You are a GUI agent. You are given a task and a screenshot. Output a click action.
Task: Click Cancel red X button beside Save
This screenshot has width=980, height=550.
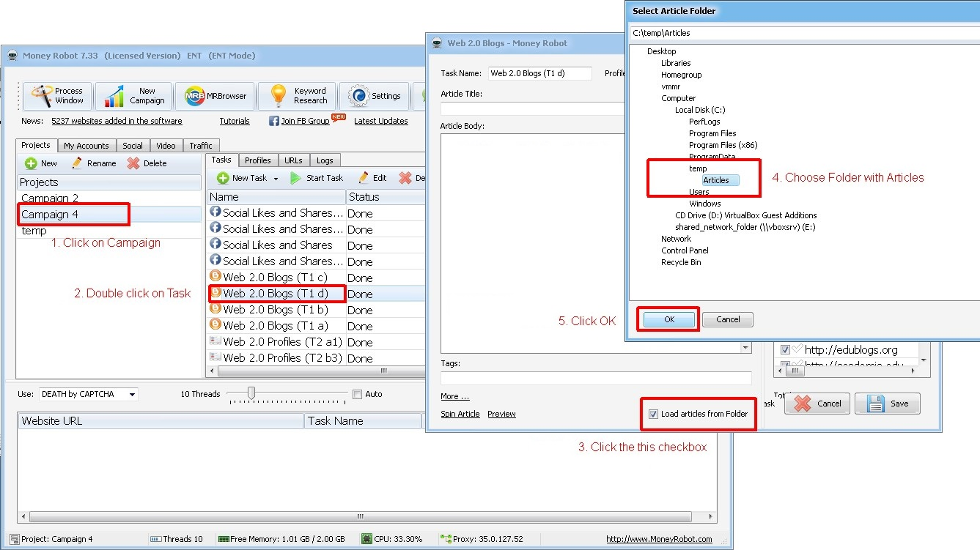(x=817, y=404)
